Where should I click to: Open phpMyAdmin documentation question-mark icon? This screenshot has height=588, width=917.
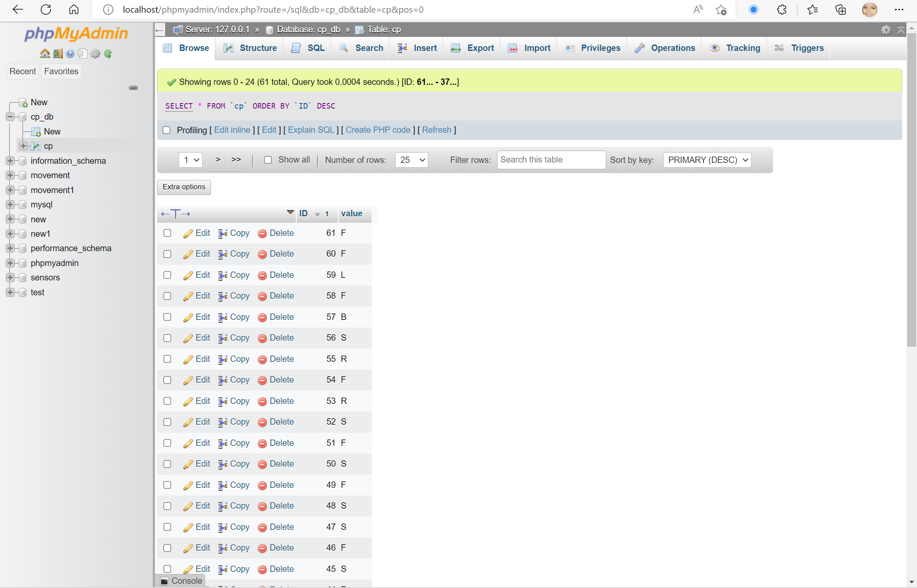pos(70,53)
